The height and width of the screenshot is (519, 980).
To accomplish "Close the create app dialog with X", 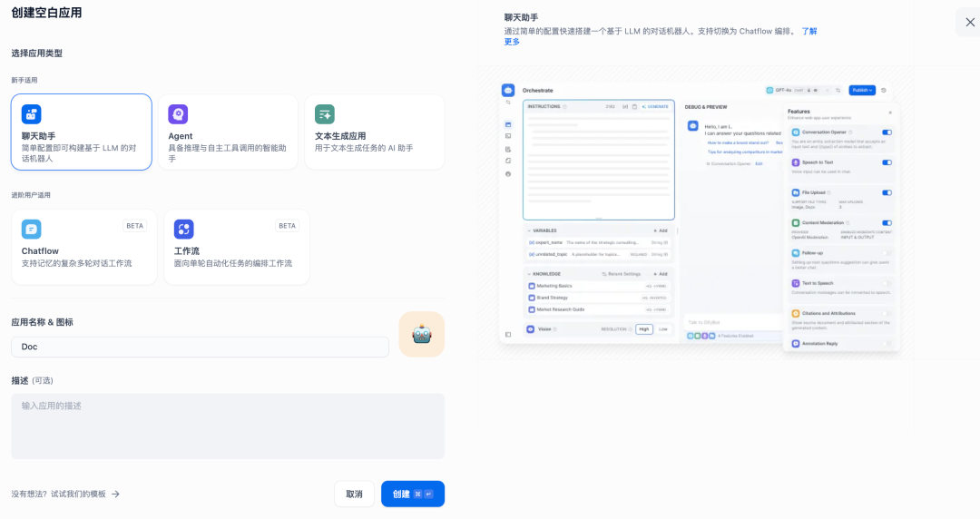I will point(969,23).
